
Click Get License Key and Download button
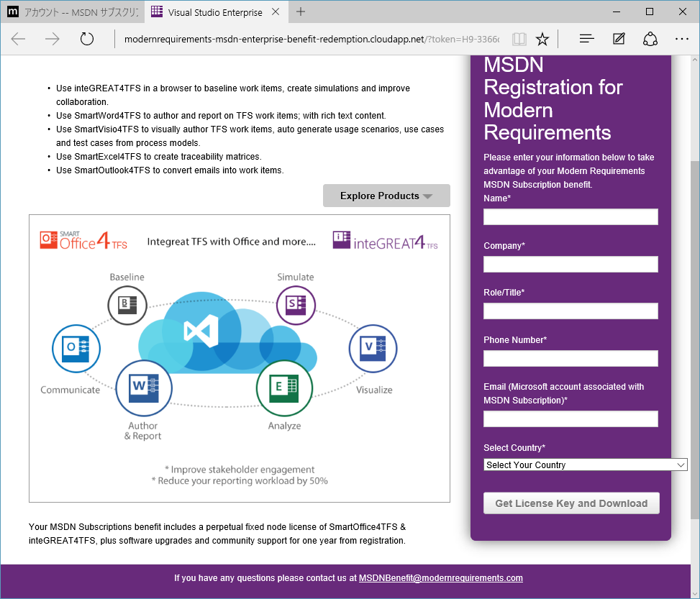[x=571, y=503]
